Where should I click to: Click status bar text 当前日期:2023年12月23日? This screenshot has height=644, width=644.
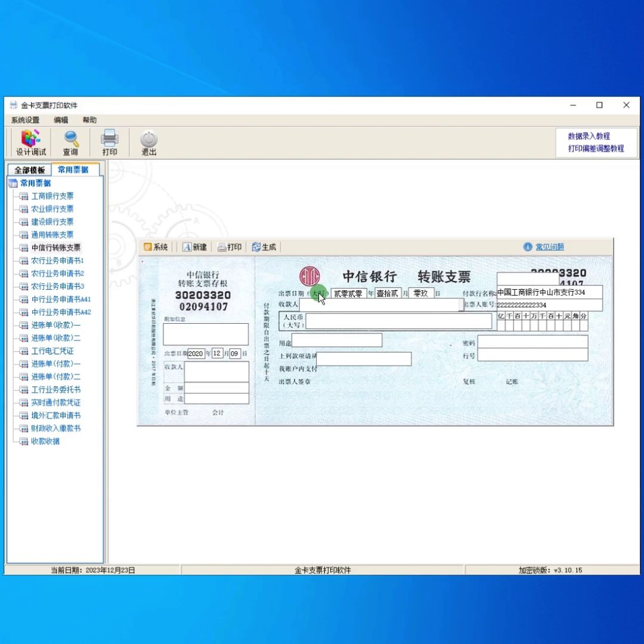tap(93, 570)
